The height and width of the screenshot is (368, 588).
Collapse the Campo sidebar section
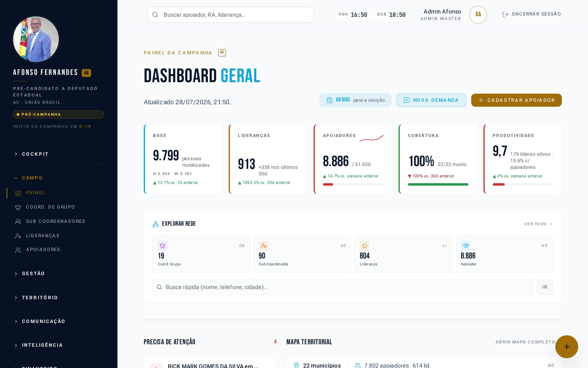59,178
